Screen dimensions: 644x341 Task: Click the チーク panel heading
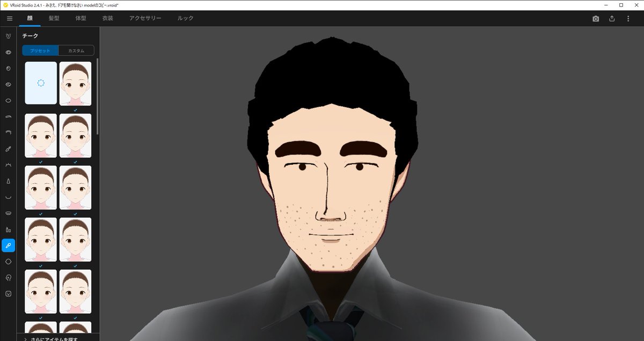[30, 36]
